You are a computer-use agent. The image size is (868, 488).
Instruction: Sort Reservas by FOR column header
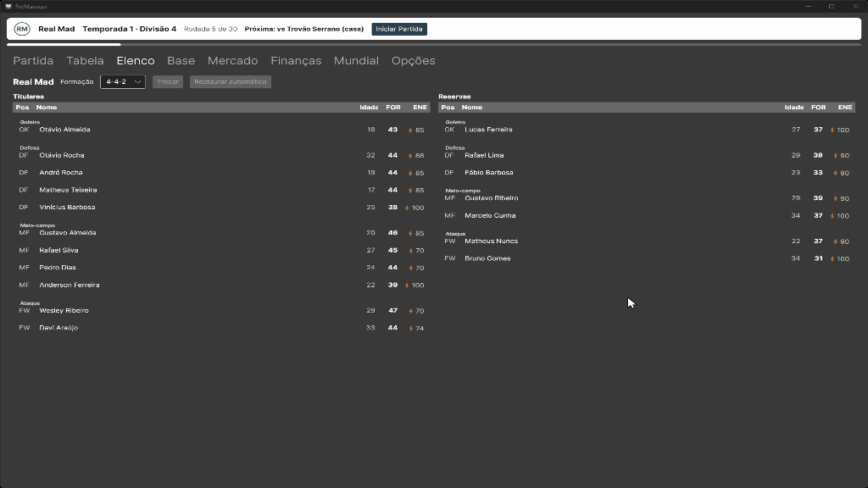pos(818,108)
